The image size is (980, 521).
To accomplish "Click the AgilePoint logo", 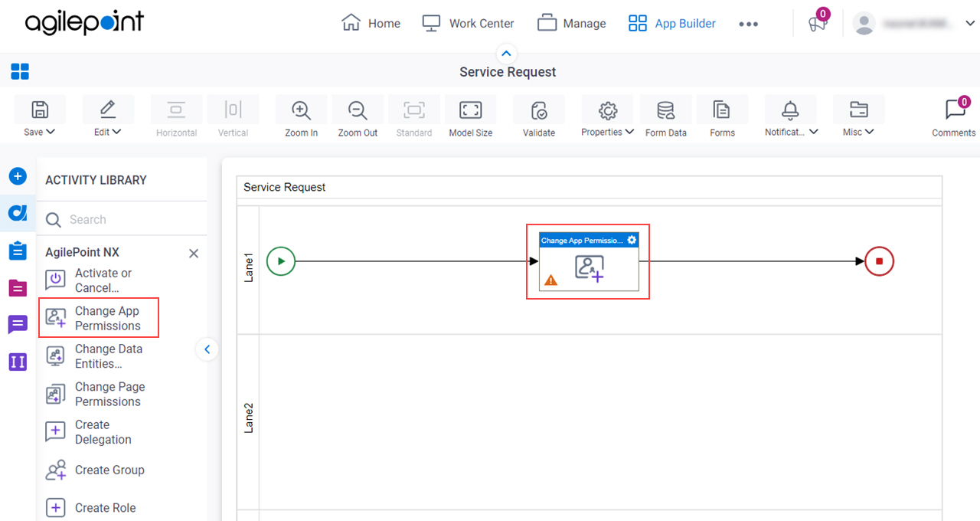I will pos(84,23).
